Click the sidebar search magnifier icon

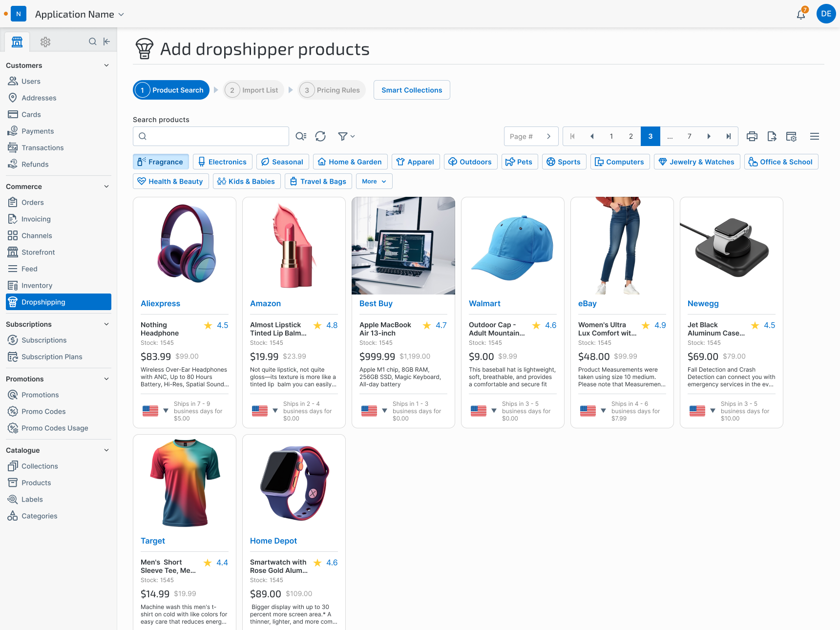(x=92, y=42)
